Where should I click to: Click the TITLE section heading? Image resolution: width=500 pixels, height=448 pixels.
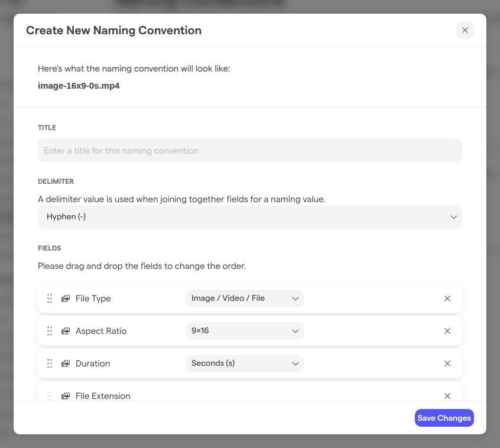[x=47, y=128]
